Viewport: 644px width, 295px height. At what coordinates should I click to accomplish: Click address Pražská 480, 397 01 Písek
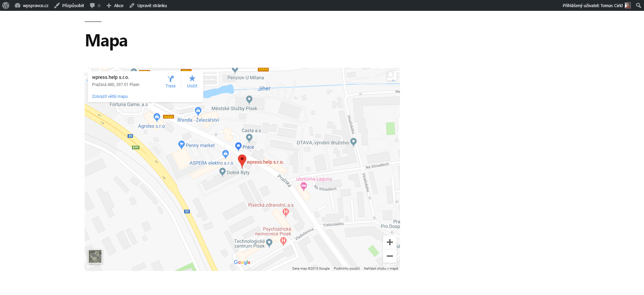coord(116,85)
